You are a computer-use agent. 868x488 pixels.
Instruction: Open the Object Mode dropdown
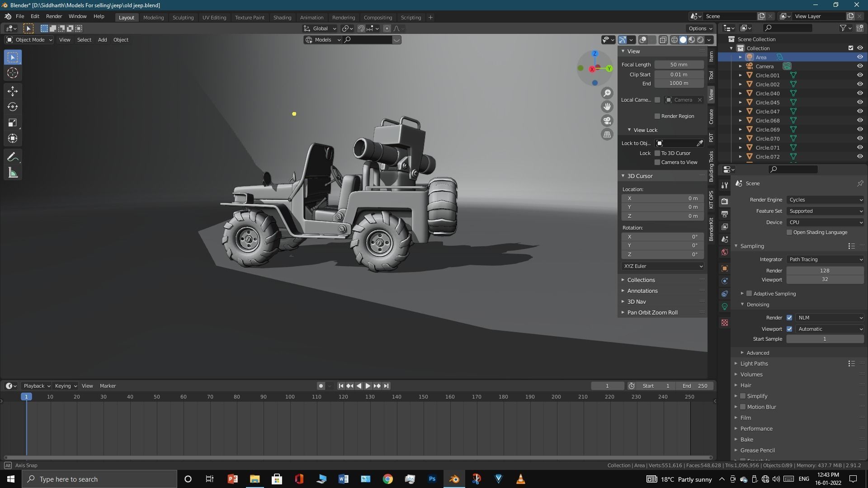[29, 40]
